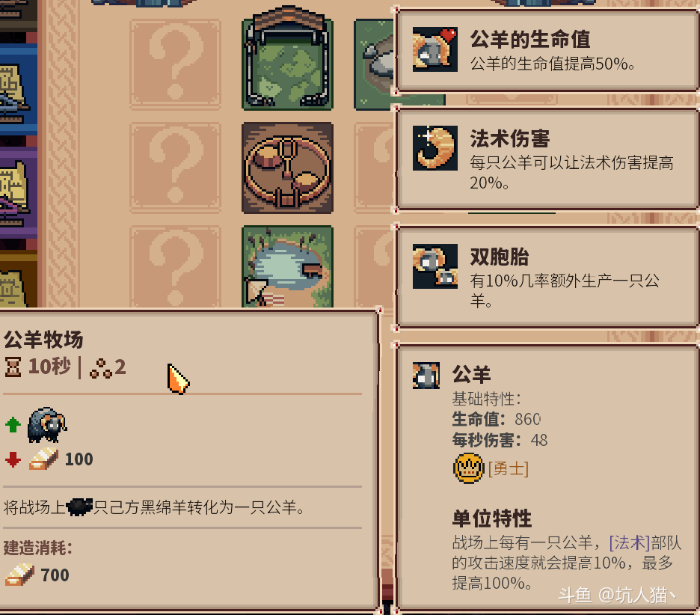700x615 pixels.
Task: Select the round wooden arena tile
Action: pyautogui.click(x=287, y=168)
